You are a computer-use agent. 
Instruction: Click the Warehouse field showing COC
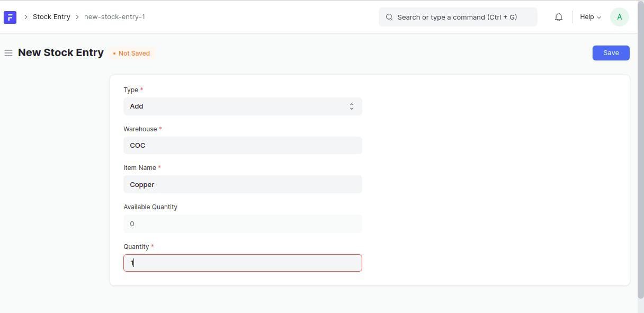(243, 146)
